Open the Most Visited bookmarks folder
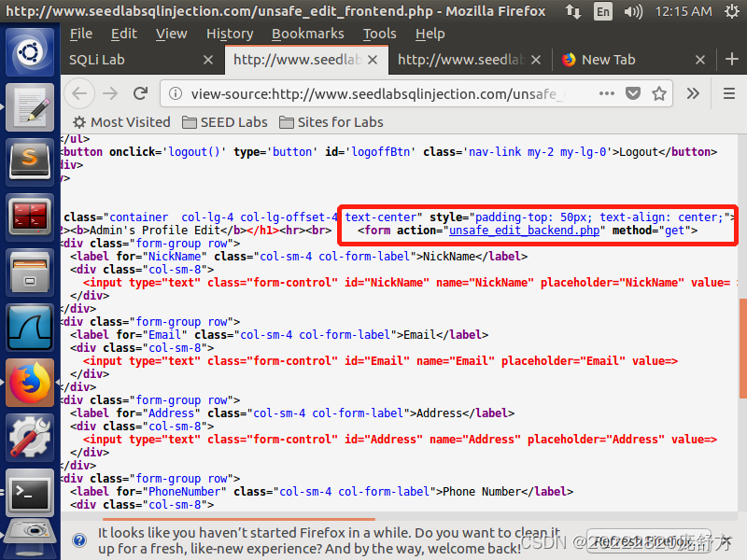This screenshot has height=560, width=747. (x=121, y=122)
